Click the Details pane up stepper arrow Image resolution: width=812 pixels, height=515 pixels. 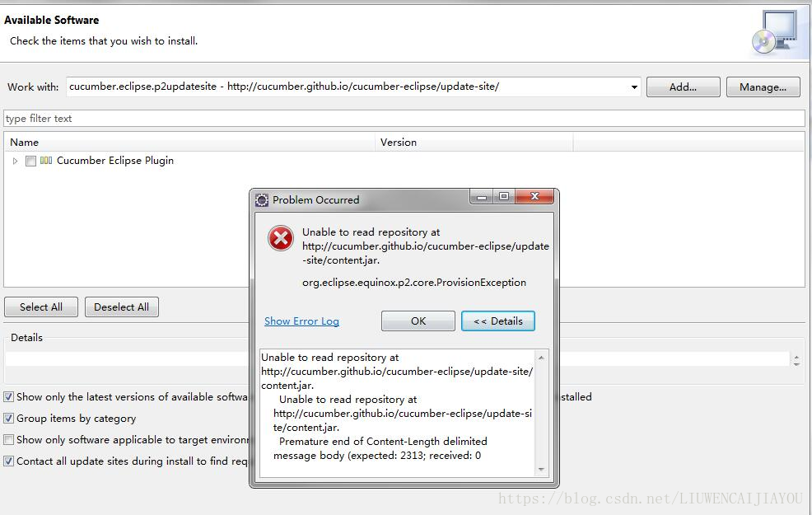click(796, 357)
